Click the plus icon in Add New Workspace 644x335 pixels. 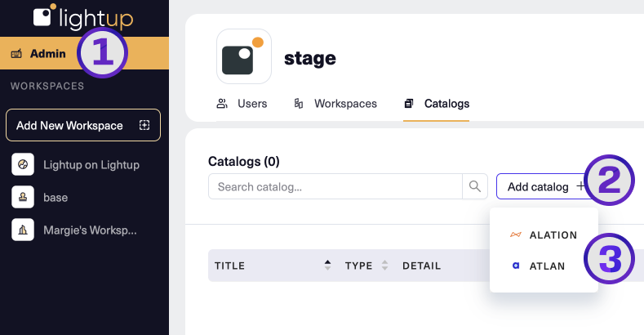pyautogui.click(x=144, y=125)
